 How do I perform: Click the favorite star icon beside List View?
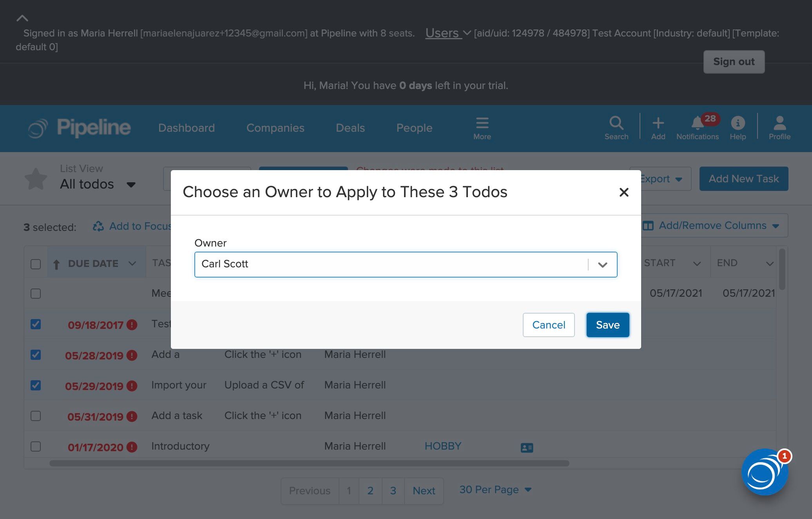[36, 179]
